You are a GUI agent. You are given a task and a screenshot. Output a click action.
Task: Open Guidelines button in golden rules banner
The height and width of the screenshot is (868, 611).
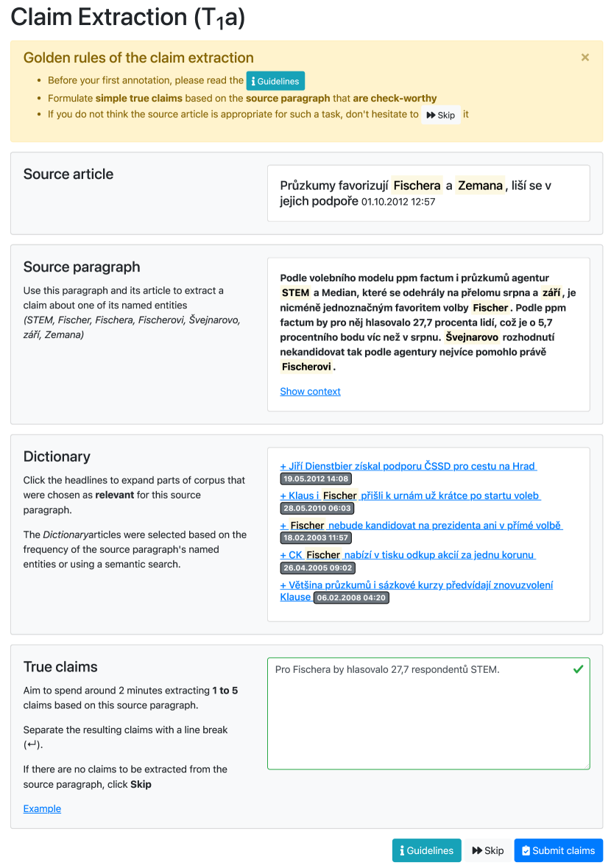[x=275, y=81]
